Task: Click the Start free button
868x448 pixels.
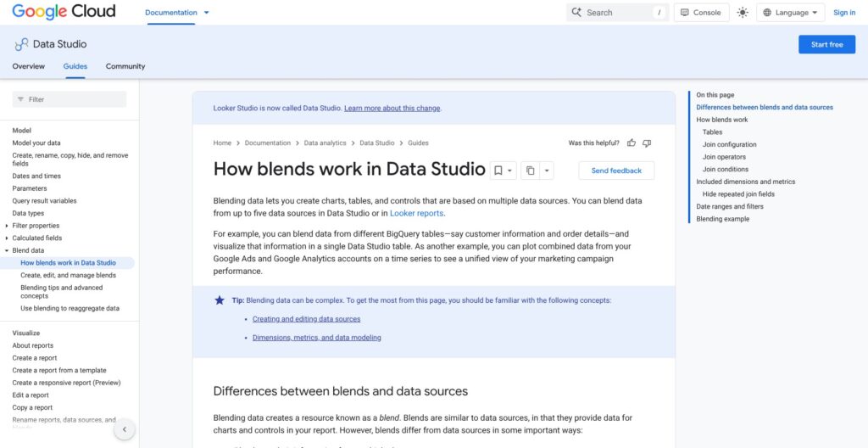Action: pos(826,44)
